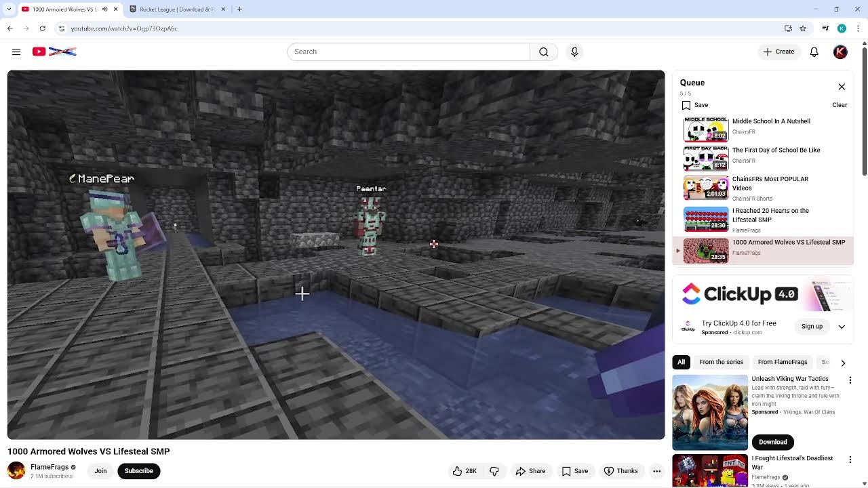The width and height of the screenshot is (868, 488).
Task: Join the FlameFrags channel membership
Action: tap(100, 471)
